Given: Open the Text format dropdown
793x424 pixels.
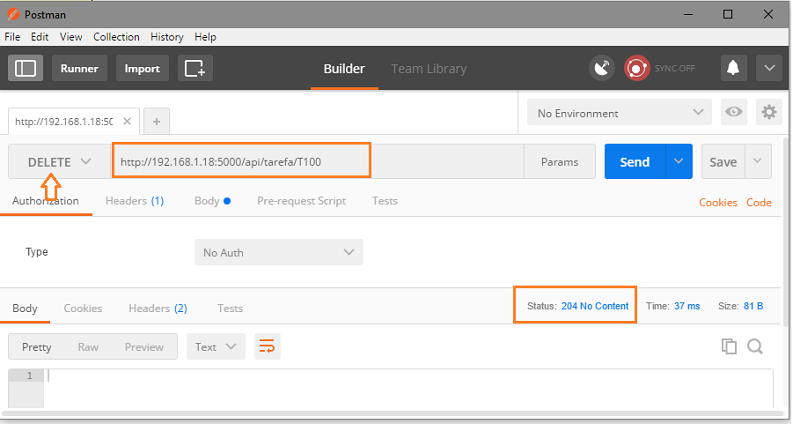Looking at the screenshot, I should pos(216,347).
